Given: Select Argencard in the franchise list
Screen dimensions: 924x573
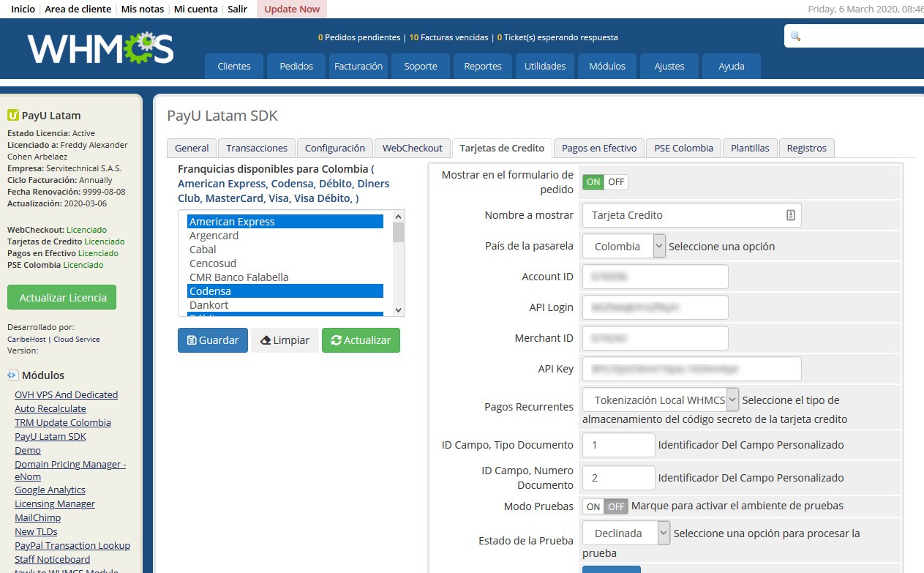Looking at the screenshot, I should tap(285, 236).
